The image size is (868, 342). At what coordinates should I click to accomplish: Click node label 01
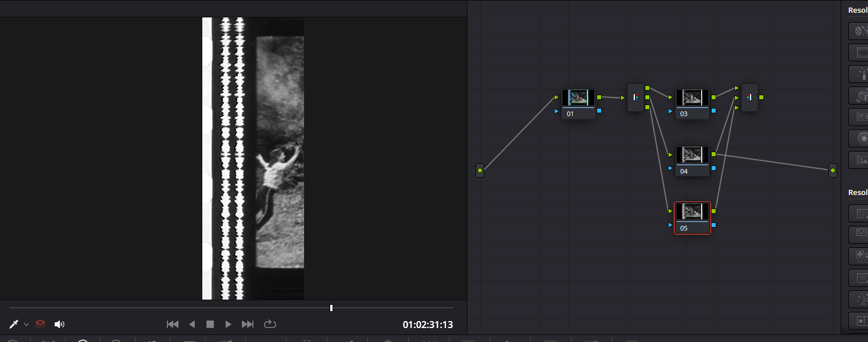570,114
